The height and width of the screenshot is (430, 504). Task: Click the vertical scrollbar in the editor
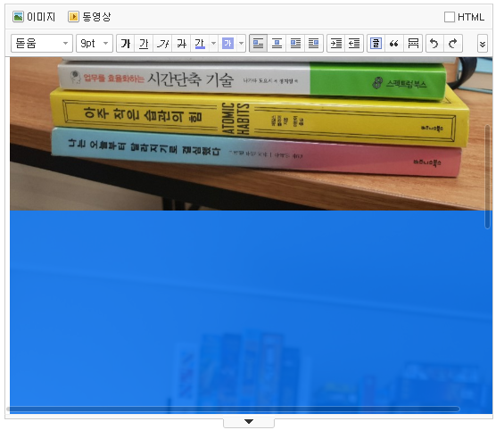488,177
